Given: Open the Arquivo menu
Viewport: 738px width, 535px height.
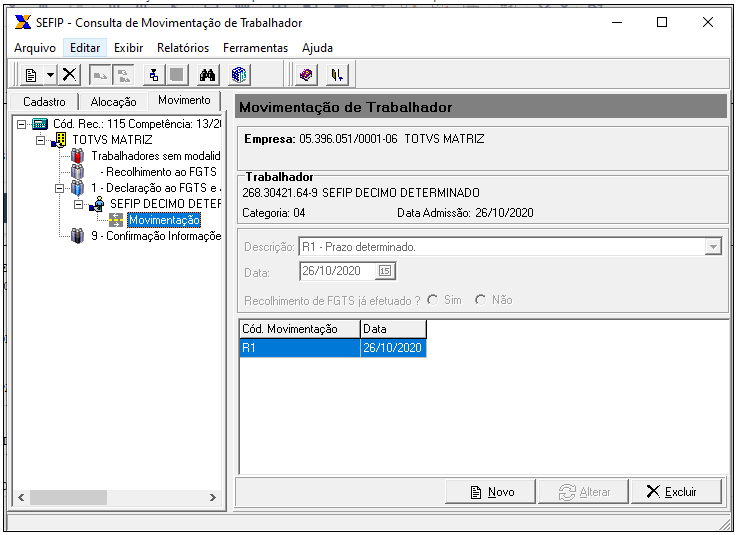Looking at the screenshot, I should (x=35, y=48).
